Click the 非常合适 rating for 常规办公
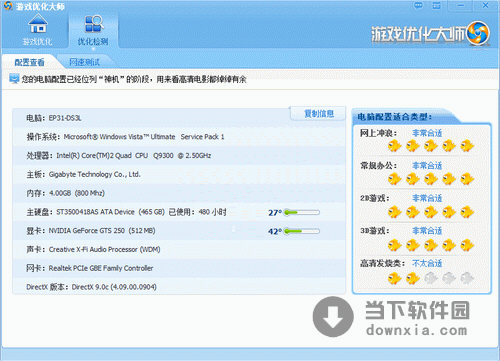This screenshot has width=500, height=361. (x=427, y=165)
